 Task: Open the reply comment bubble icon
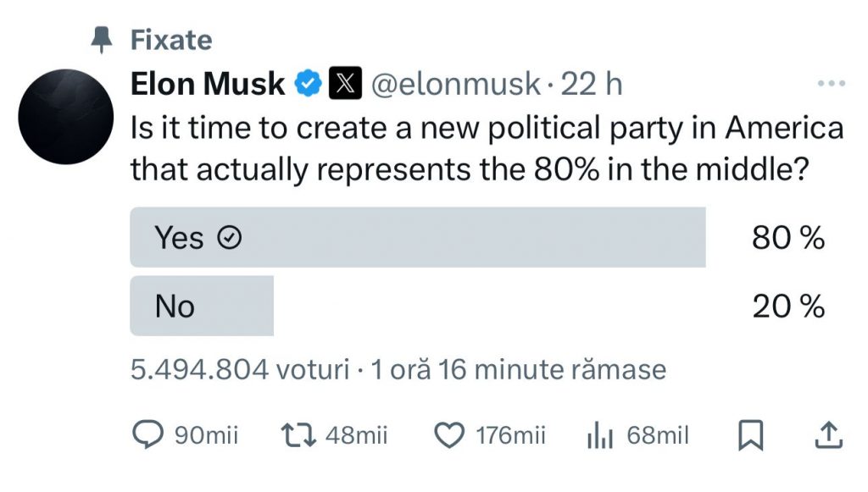(x=147, y=434)
